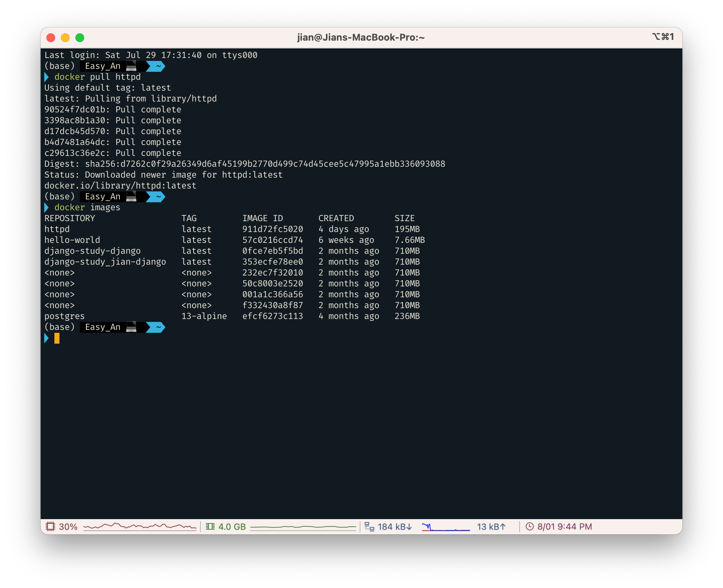Click the ⌥⌘1 shortcut indicator in title bar

point(663,37)
